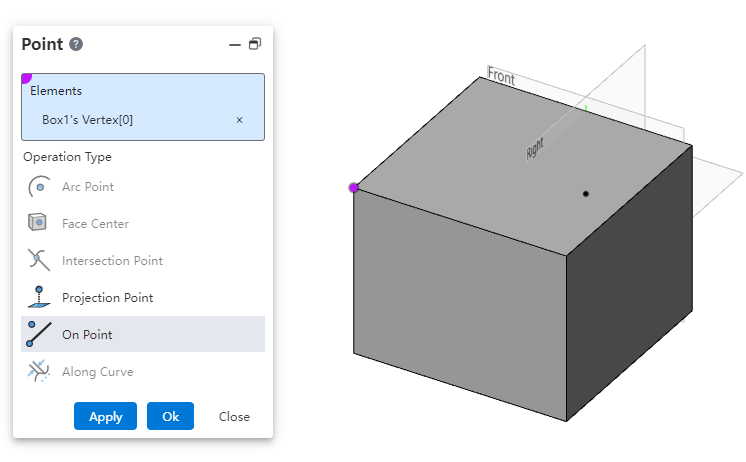The width and height of the screenshot is (746, 462).
Task: Select Box1's Vertex[0] element entry
Action: coord(88,120)
